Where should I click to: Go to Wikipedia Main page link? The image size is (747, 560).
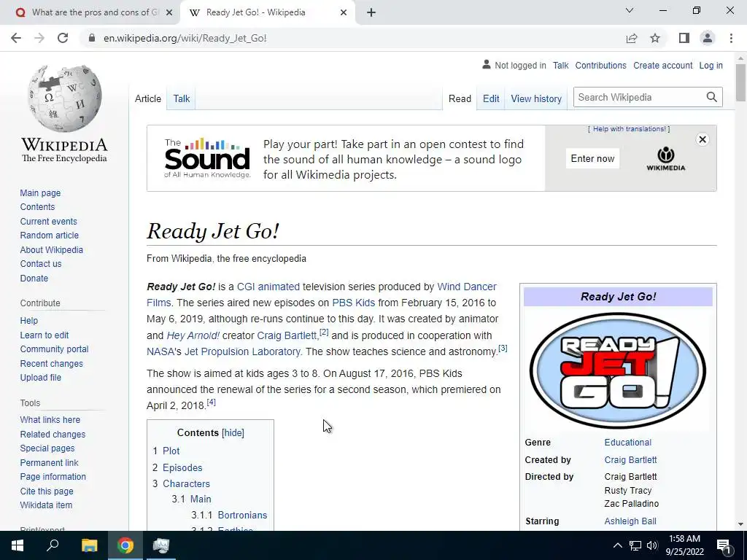40,192
